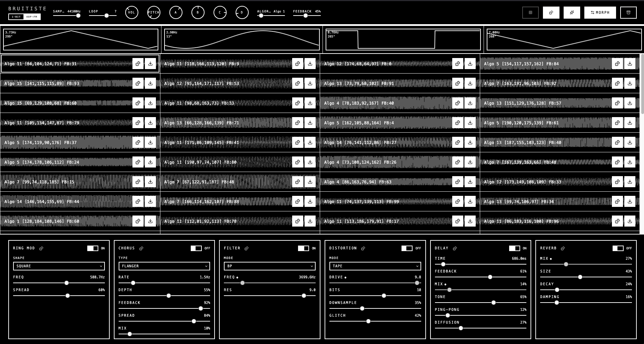Open the Ring Mod SHAPE dropdown

tap(59, 266)
